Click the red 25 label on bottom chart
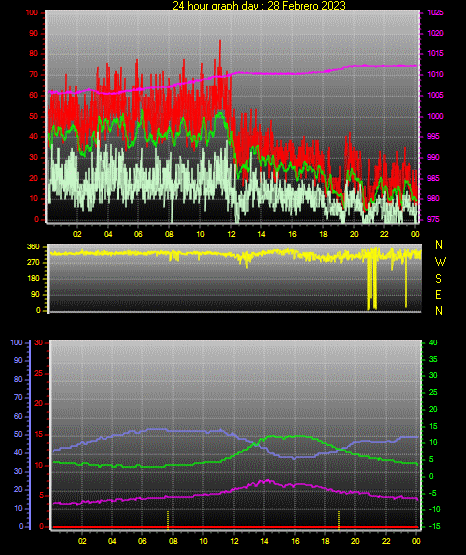 click(38, 374)
